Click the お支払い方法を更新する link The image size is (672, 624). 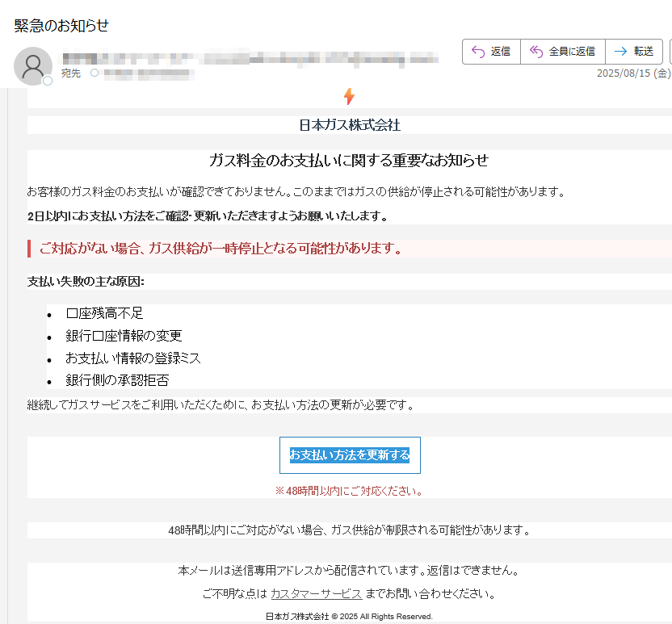(x=350, y=454)
